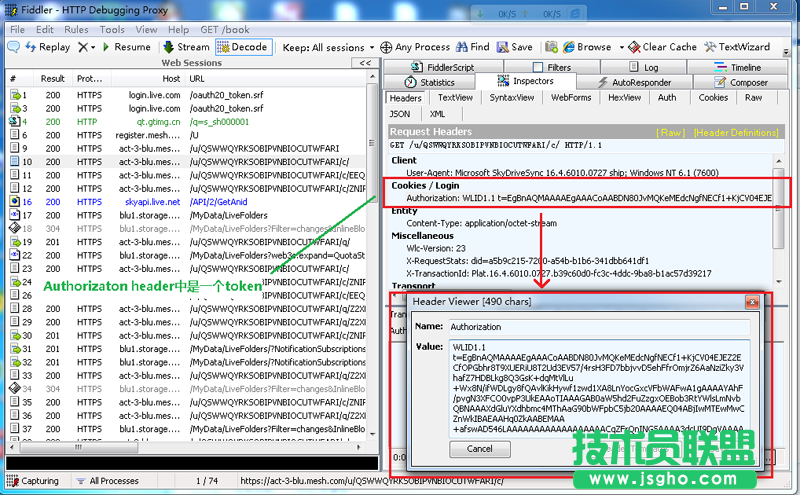Toggle Stream mode in toolbar
The width and height of the screenshot is (800, 495).
click(x=187, y=47)
